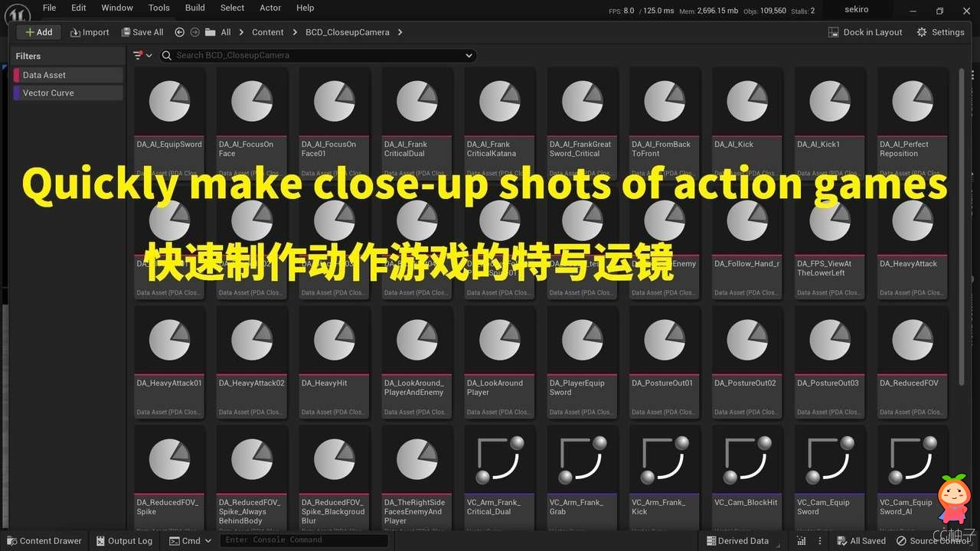Open the Derived Data dropdown
The height and width of the screenshot is (551, 980).
742,541
